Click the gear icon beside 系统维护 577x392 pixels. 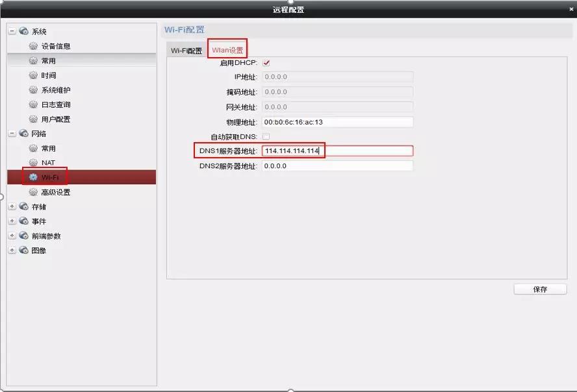(x=33, y=90)
